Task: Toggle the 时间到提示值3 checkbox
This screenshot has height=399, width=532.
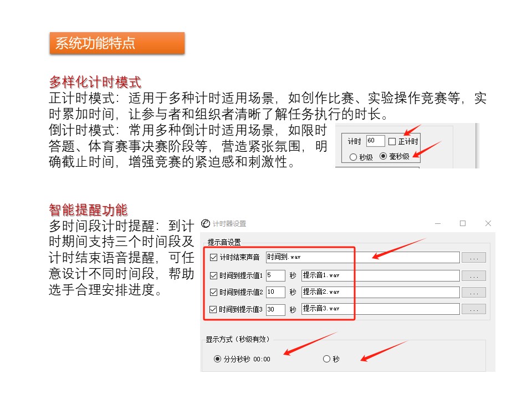Action: pyautogui.click(x=213, y=309)
